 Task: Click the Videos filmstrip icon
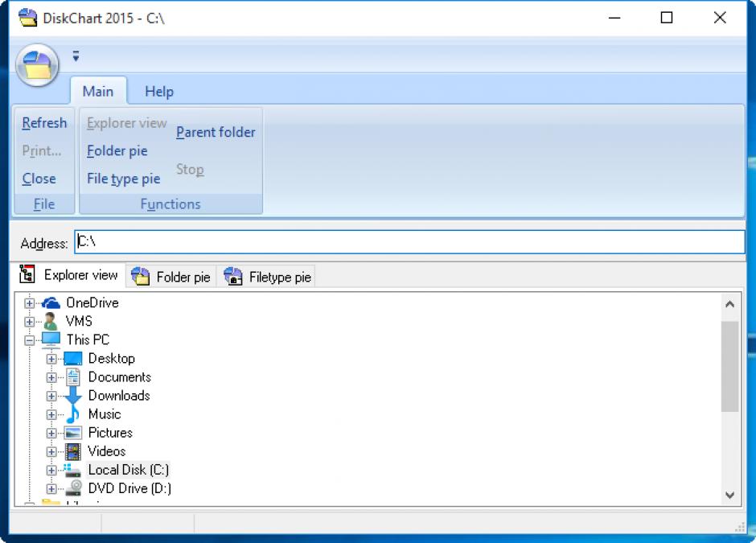point(73,451)
